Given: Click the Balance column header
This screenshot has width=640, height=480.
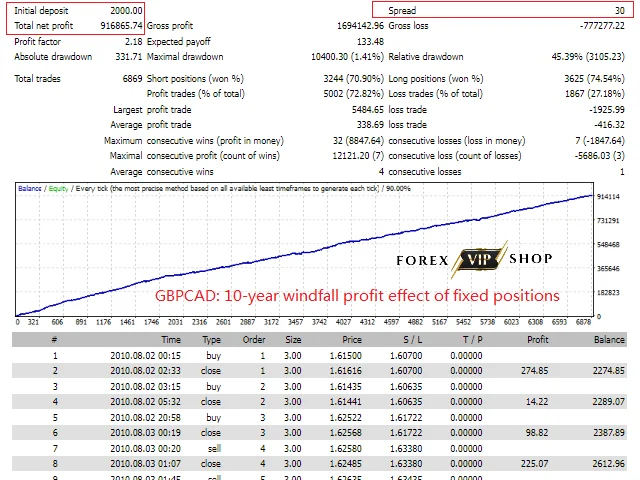Looking at the screenshot, I should pos(609,340).
